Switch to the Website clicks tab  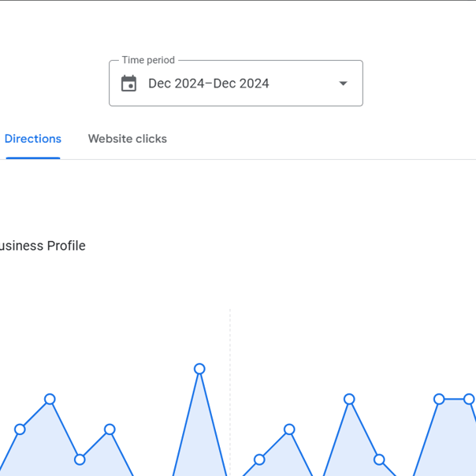click(128, 139)
